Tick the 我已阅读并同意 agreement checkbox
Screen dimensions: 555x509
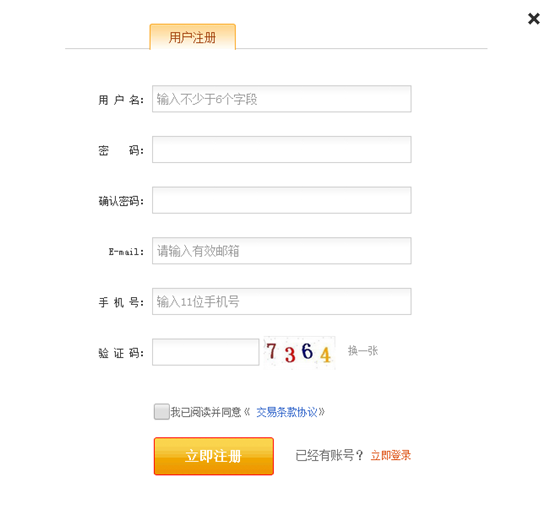161,412
